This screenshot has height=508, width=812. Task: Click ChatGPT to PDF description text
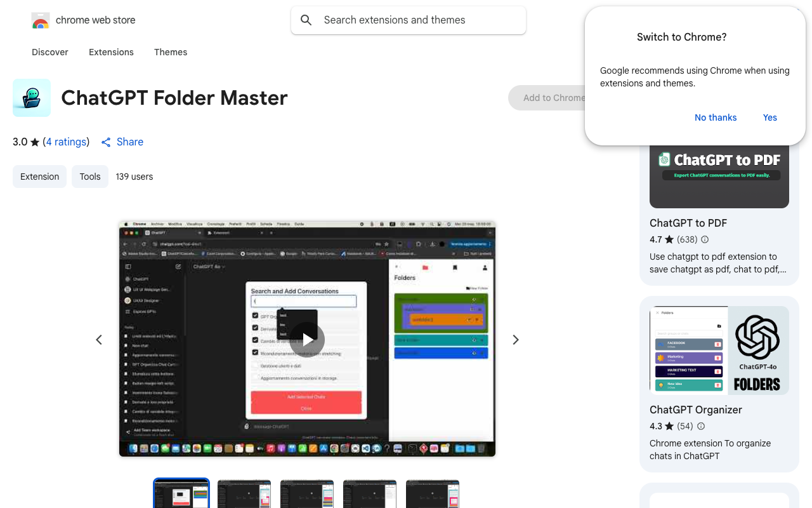[x=718, y=263]
